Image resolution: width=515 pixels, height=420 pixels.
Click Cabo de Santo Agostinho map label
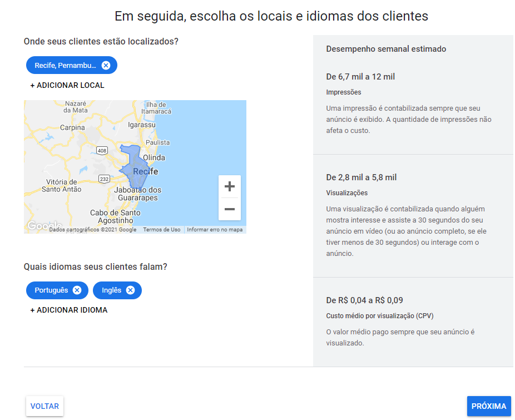115,216
